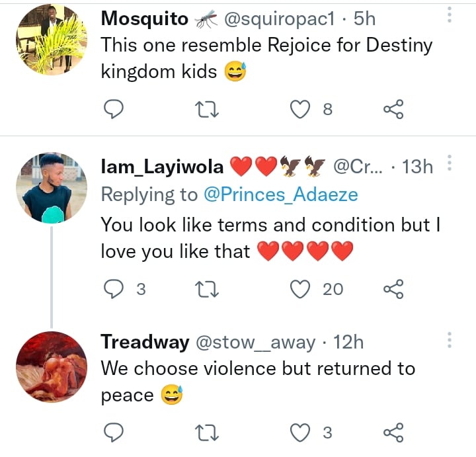Share Treadway's tweet
Viewport: 476px width, 457px height.
393,433
